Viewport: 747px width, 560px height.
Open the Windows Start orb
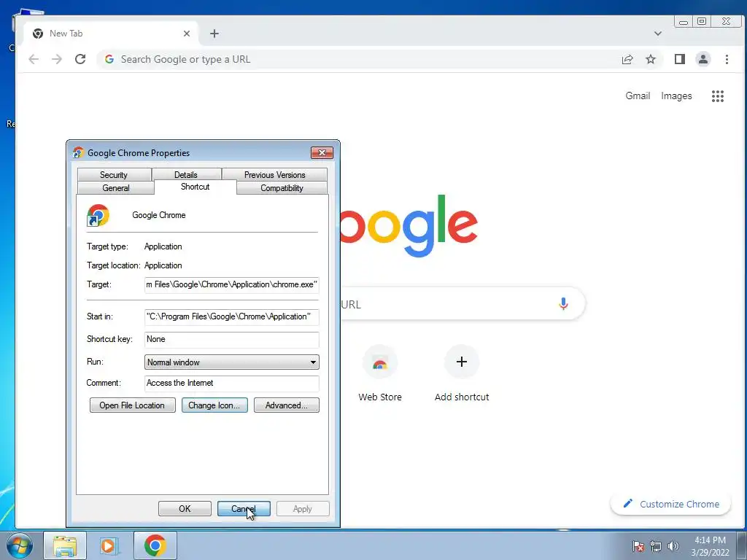pos(20,545)
